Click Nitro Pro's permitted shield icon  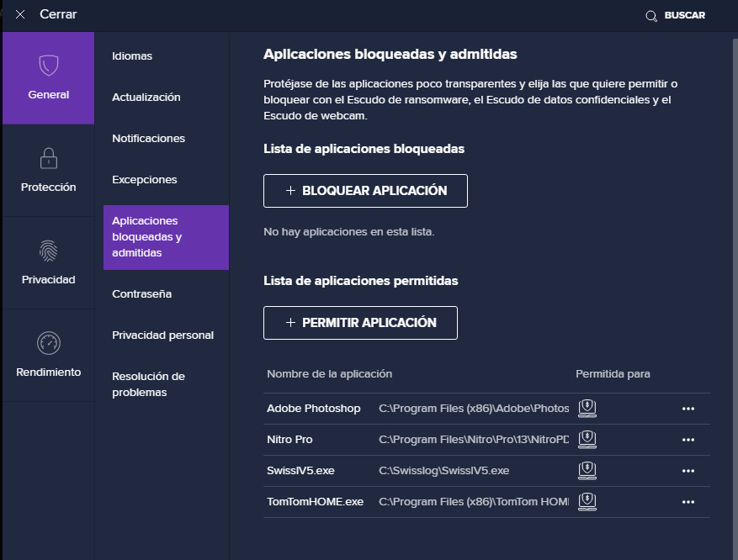[587, 440]
